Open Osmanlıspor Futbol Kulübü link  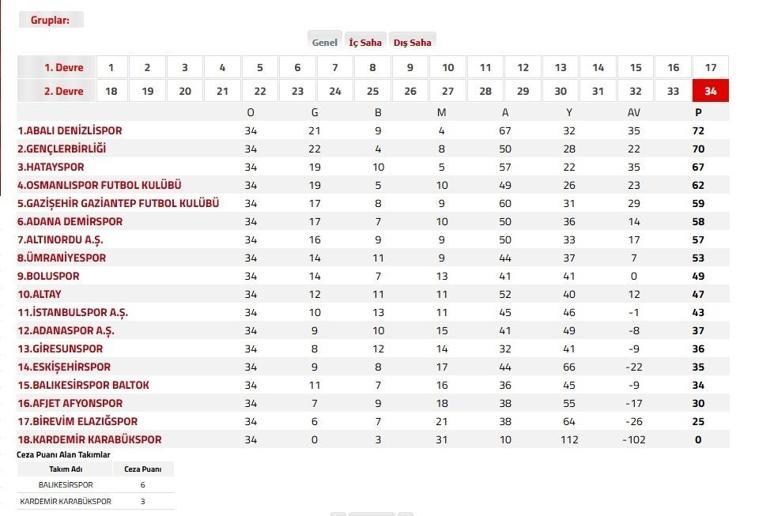tap(100, 185)
